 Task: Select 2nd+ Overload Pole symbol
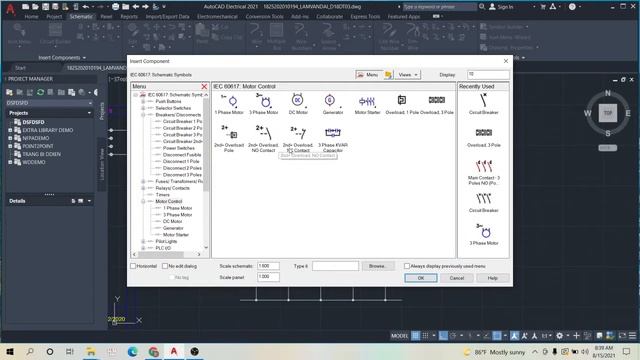tap(229, 139)
